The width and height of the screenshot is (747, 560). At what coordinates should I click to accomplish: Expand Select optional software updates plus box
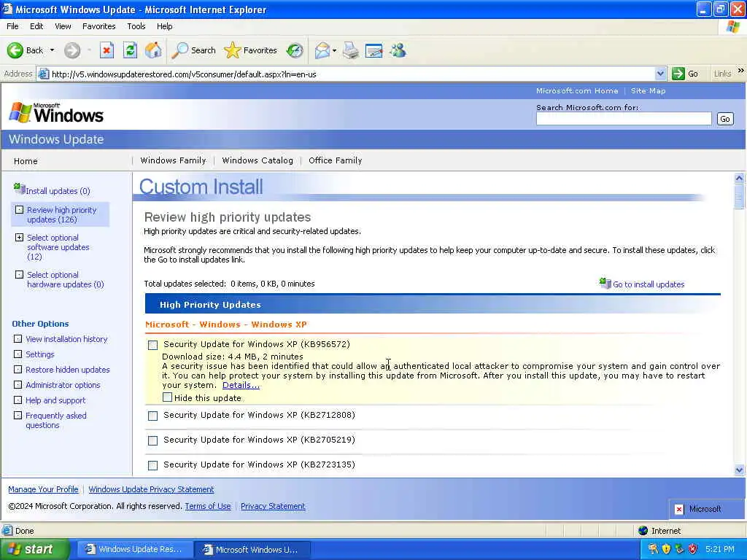(x=19, y=237)
